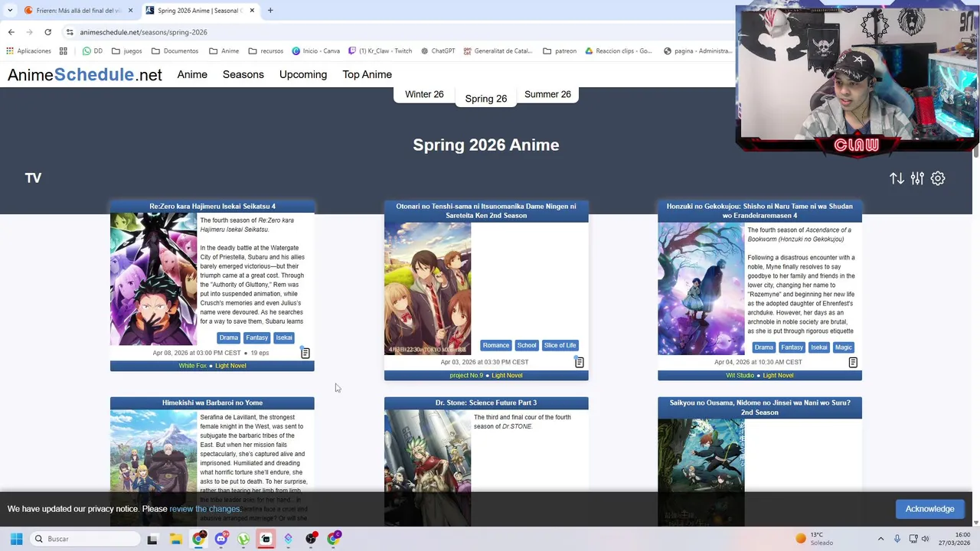Open review the changes privacy link

tap(204, 509)
